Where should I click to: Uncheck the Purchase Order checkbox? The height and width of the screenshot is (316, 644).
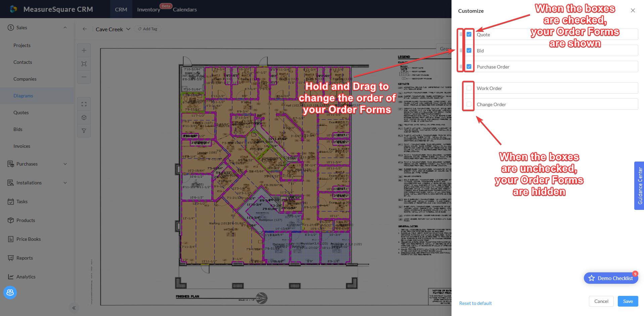tap(469, 66)
